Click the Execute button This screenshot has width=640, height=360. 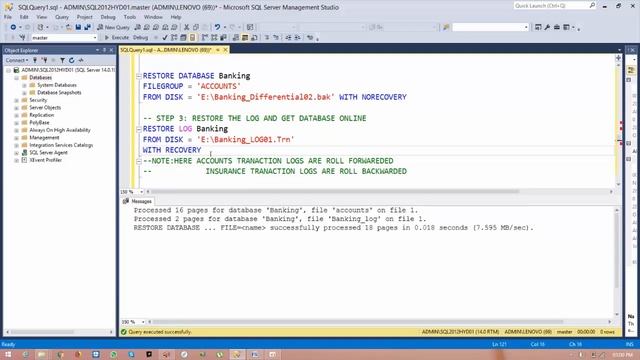pos(117,38)
